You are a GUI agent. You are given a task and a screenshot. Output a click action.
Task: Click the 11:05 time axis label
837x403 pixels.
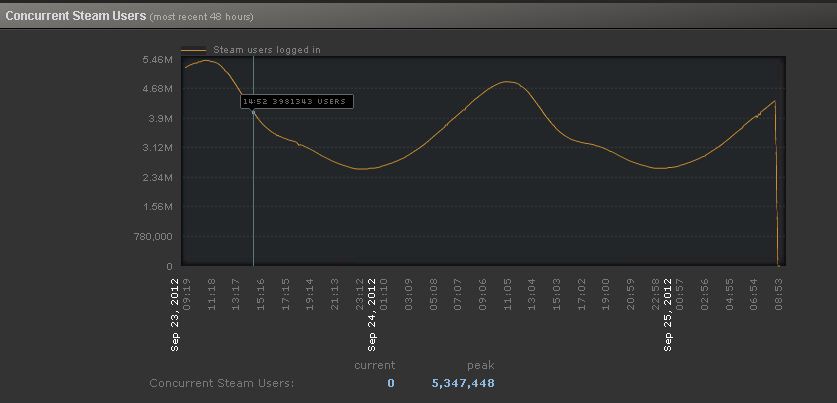508,294
